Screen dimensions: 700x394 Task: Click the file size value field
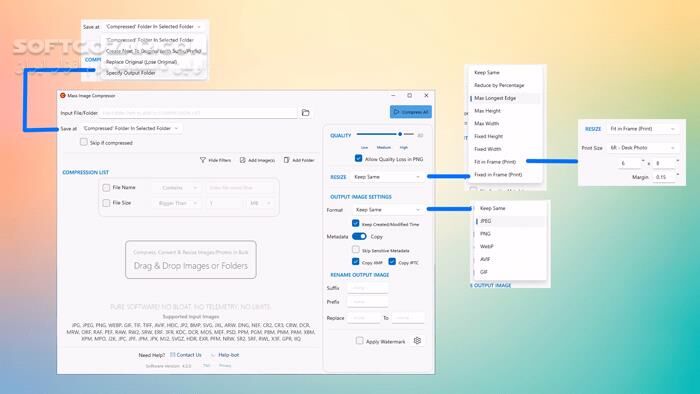click(x=224, y=203)
